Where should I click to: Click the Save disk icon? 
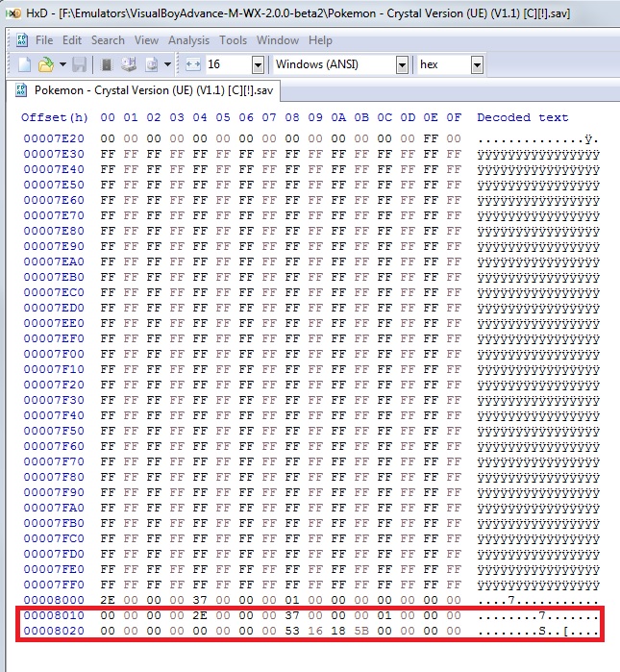click(x=79, y=64)
